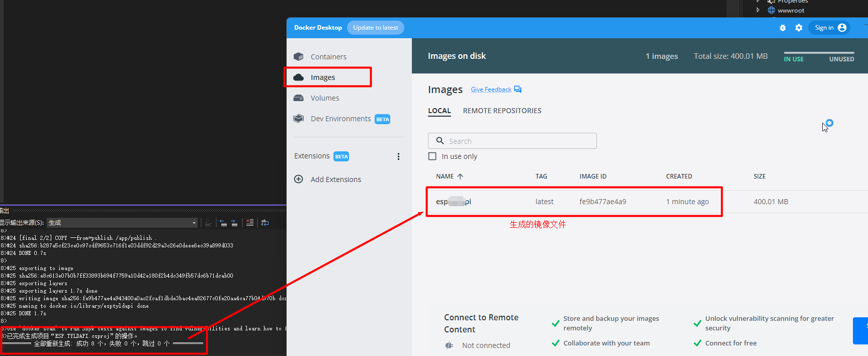Image resolution: width=868 pixels, height=356 pixels.
Task: Click the feedback chat icon
Action: pyautogui.click(x=517, y=90)
